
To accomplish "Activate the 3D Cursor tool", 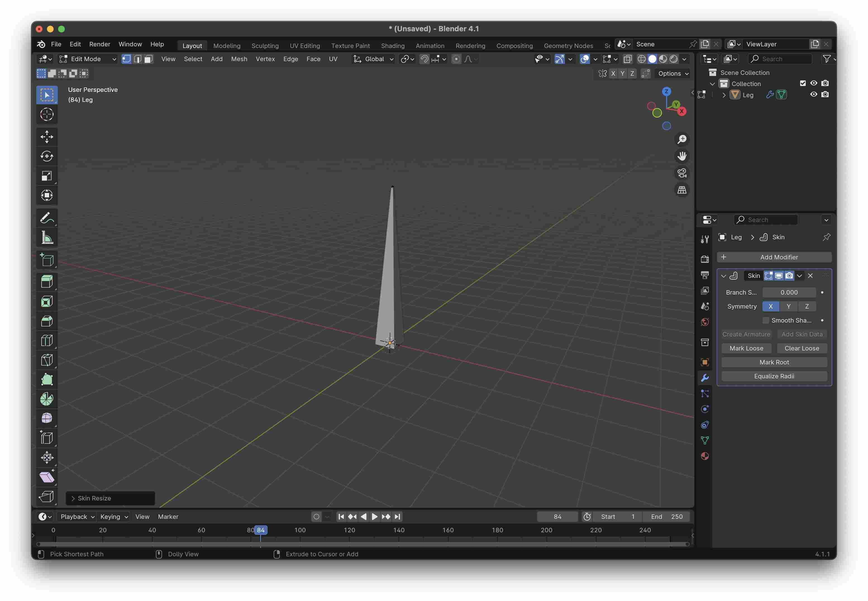I will tap(47, 115).
